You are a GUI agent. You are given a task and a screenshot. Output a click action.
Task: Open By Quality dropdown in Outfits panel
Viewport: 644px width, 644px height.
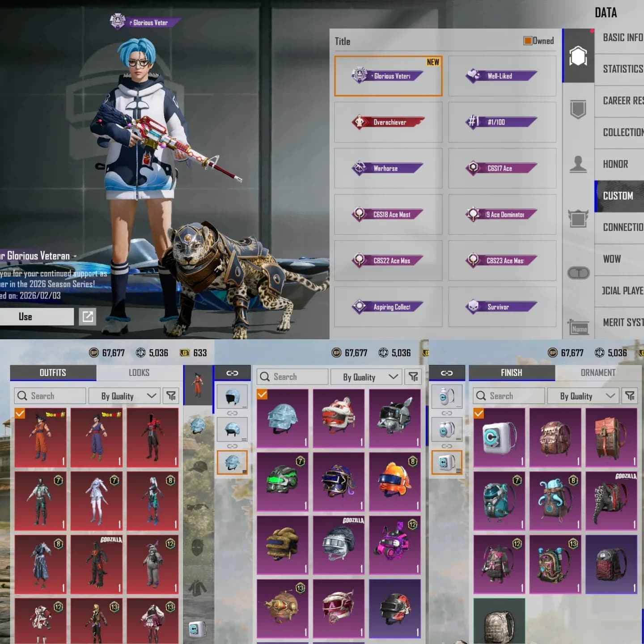[x=124, y=396]
